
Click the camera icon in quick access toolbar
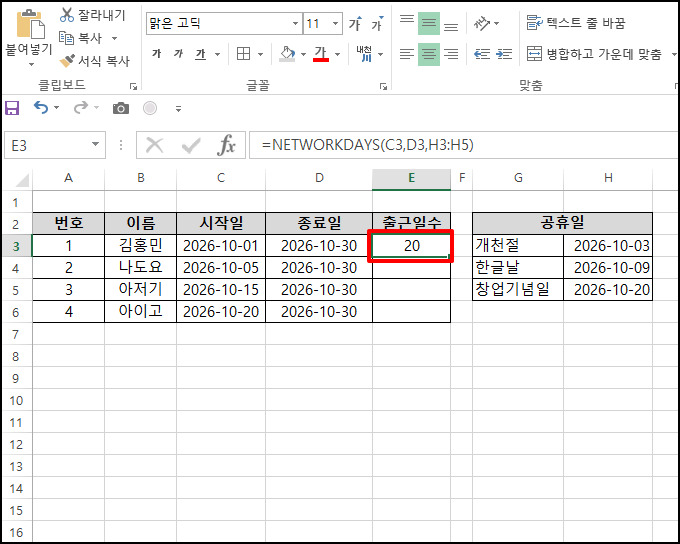click(121, 108)
